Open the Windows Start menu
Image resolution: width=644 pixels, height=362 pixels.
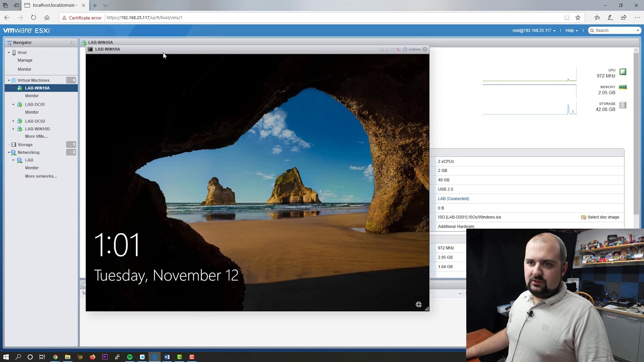pos(6,357)
